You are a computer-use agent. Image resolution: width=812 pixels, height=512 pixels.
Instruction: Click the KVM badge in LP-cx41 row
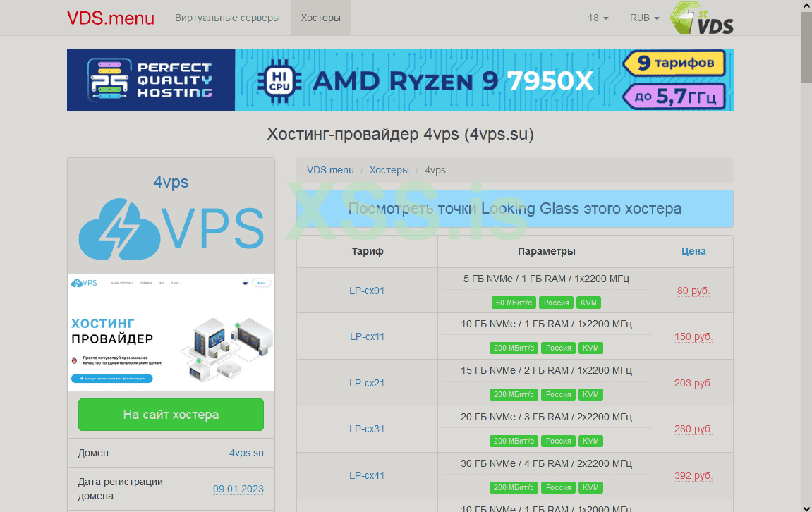pyautogui.click(x=590, y=487)
